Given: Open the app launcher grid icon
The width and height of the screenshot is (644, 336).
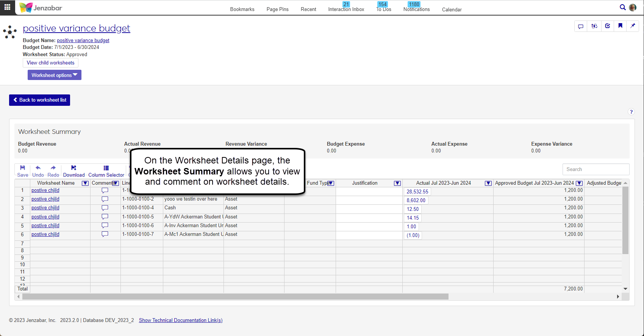Looking at the screenshot, I should click(x=7, y=7).
